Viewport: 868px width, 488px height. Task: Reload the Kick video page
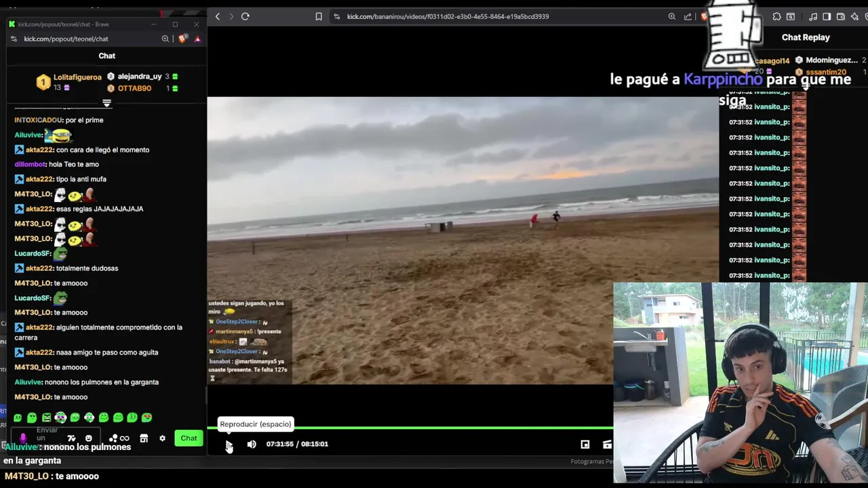coord(245,16)
